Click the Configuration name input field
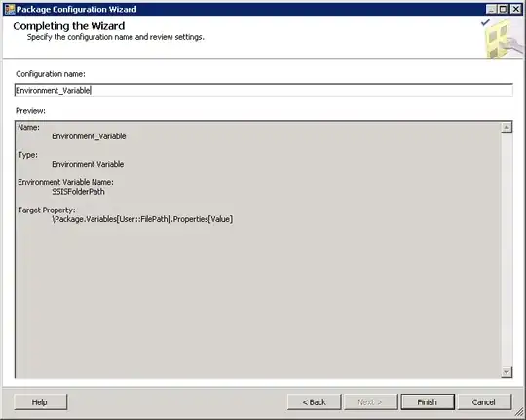 tap(264, 90)
